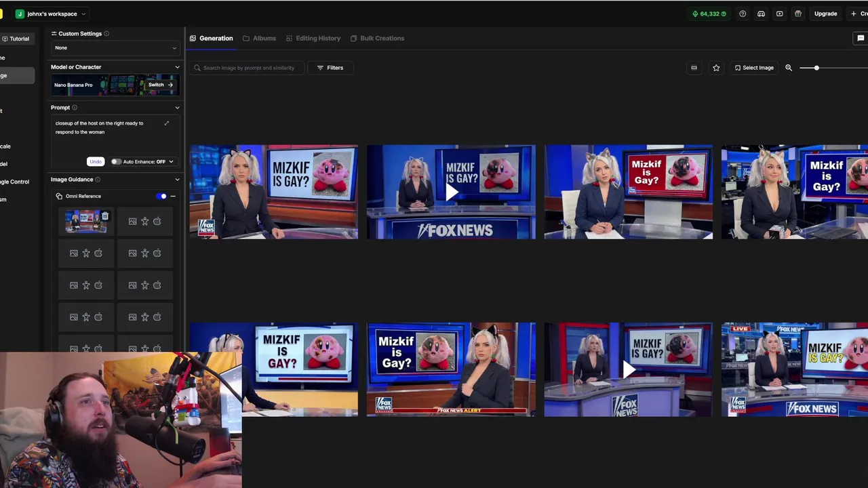Toggle the Auto Enhance switch
The height and width of the screenshot is (488, 868).
tap(116, 162)
